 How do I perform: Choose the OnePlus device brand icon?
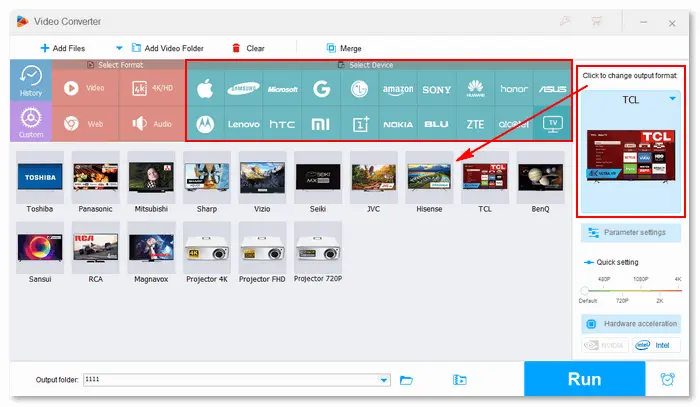tap(361, 124)
